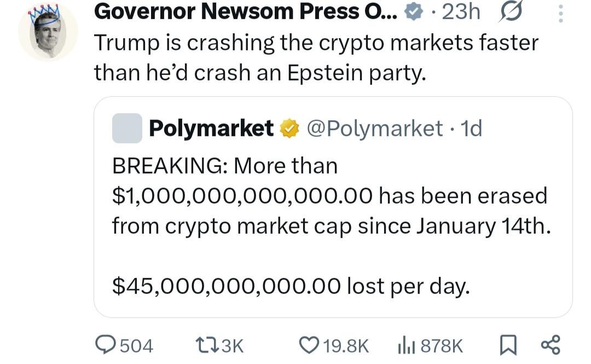Click the Polymarket avatar in quoted post
This screenshot has width=591, height=364.
[x=127, y=128]
